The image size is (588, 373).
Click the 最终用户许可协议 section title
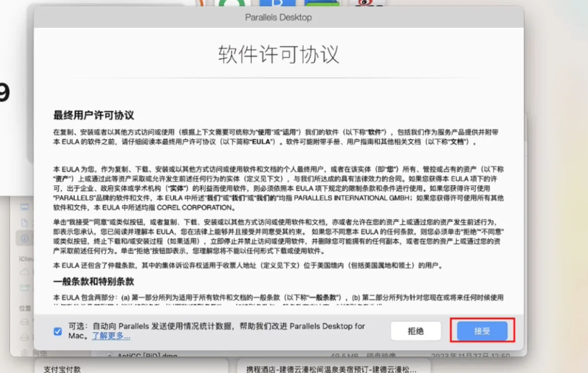93,115
